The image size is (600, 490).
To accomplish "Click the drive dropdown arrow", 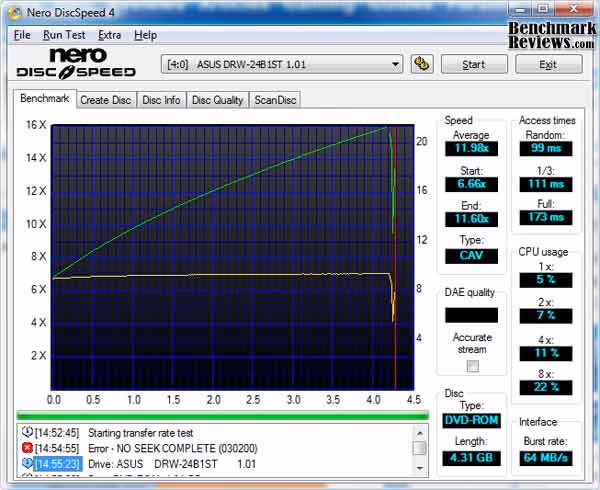I will pos(396,64).
